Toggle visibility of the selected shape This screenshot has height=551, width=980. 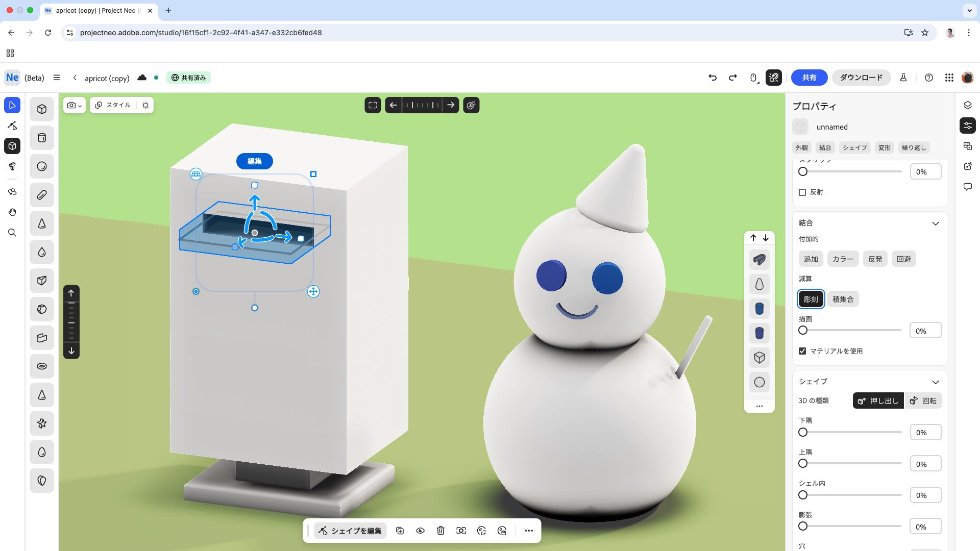pyautogui.click(x=421, y=531)
